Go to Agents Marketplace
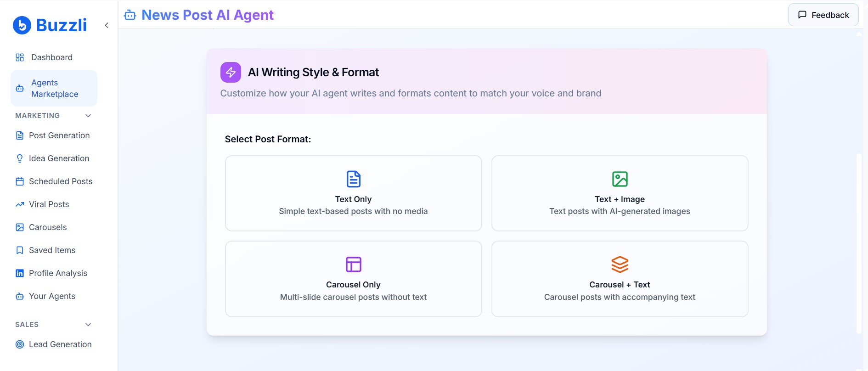Screen dimensions: 868x371 click(54, 88)
